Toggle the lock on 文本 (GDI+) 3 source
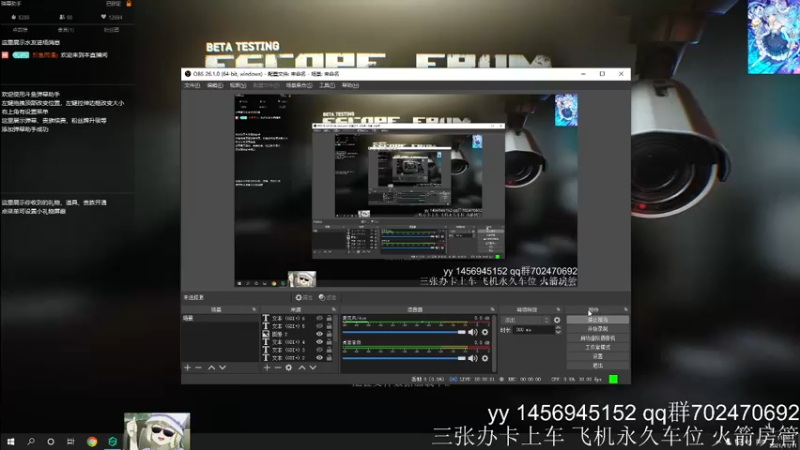The width and height of the screenshot is (800, 450). point(329,350)
